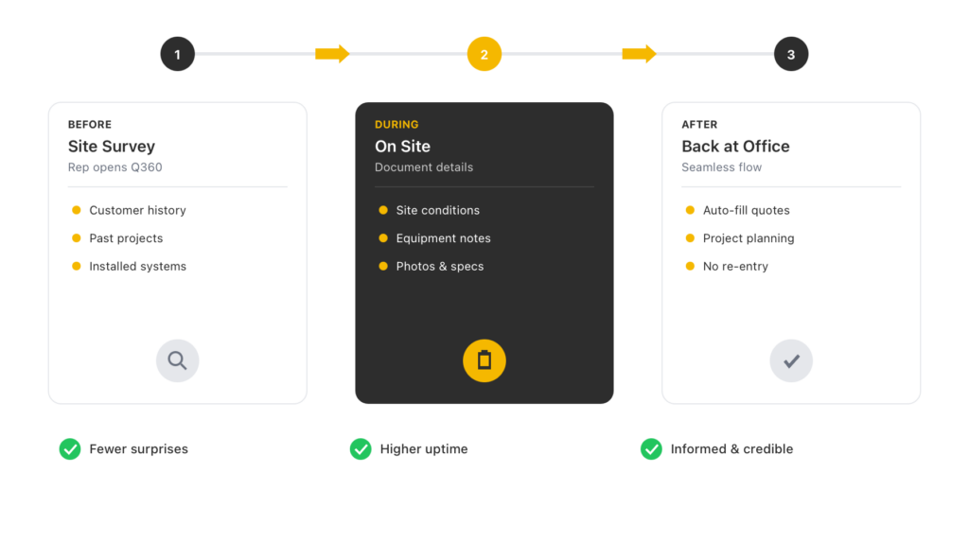Click the gray checkmark circle icon
This screenshot has width=969, height=560.
point(791,360)
